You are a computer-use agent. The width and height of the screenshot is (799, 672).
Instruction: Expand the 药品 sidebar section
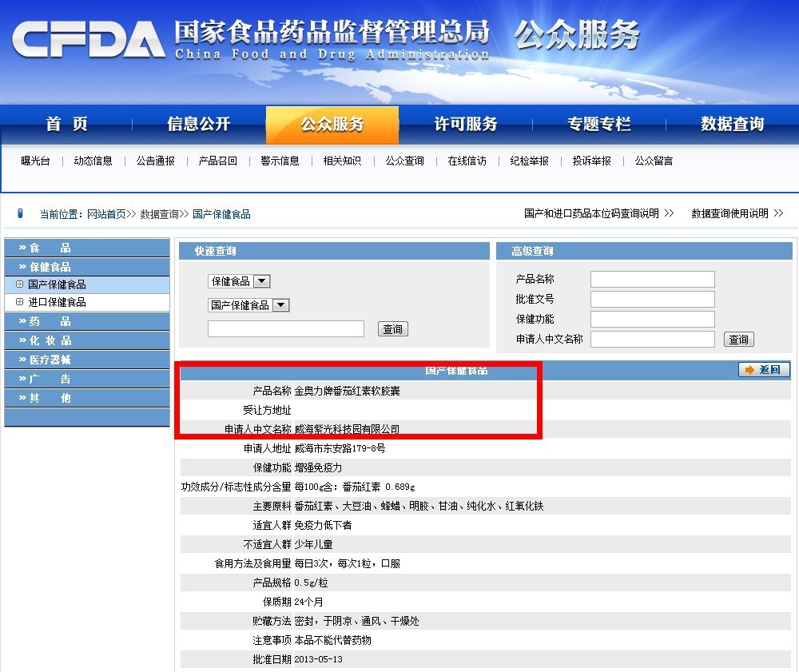(x=87, y=321)
